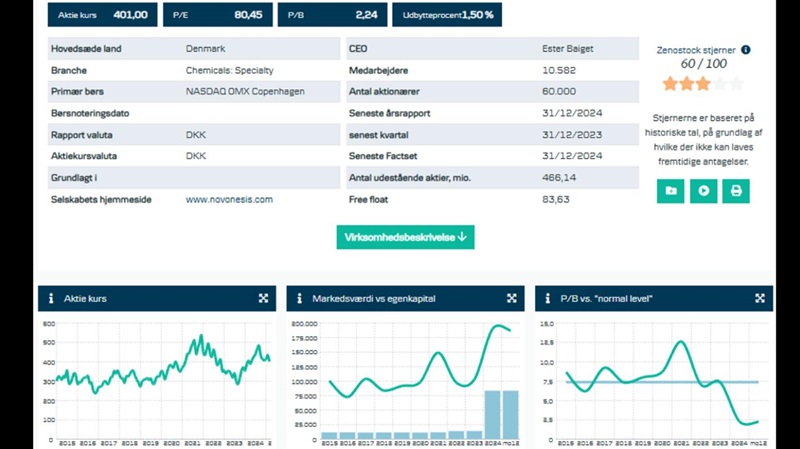
Task: Click the Zenostock star rating row
Action: point(702,84)
